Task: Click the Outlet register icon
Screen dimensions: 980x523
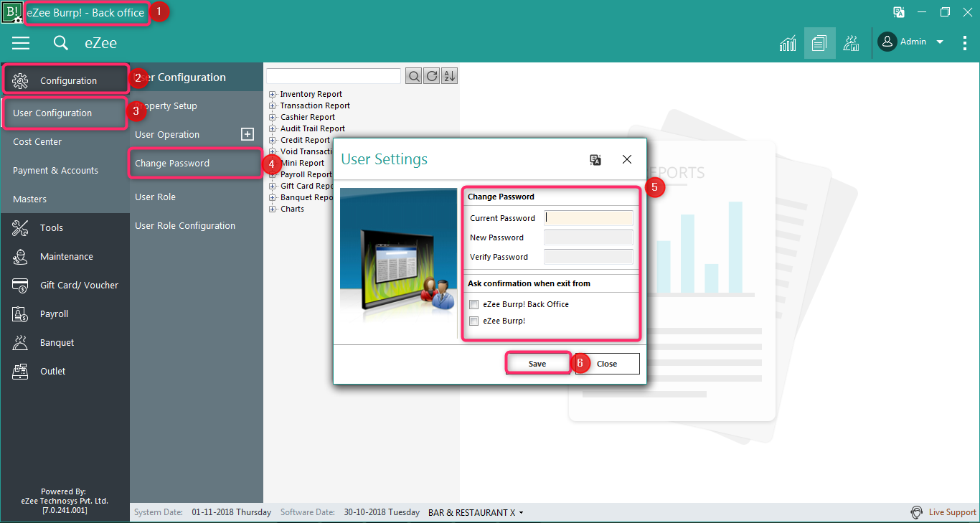Action: click(20, 371)
